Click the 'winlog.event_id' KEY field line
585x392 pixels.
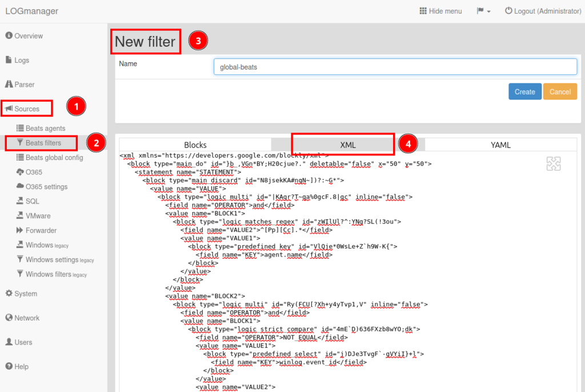289,362
